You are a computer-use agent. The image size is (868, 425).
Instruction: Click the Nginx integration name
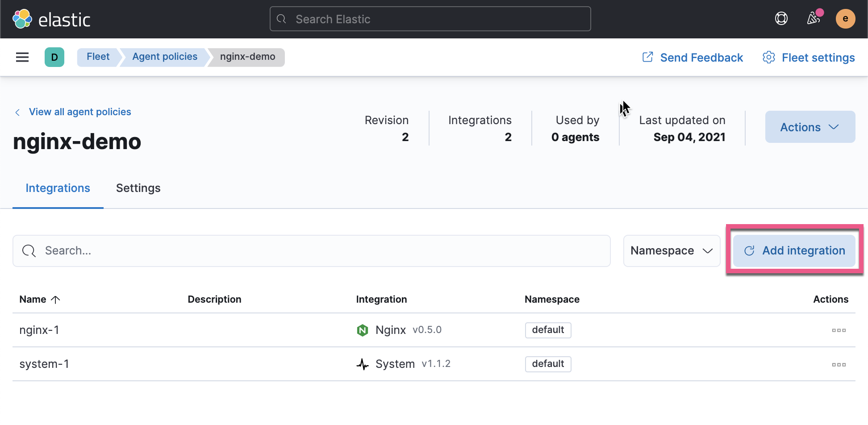click(391, 330)
